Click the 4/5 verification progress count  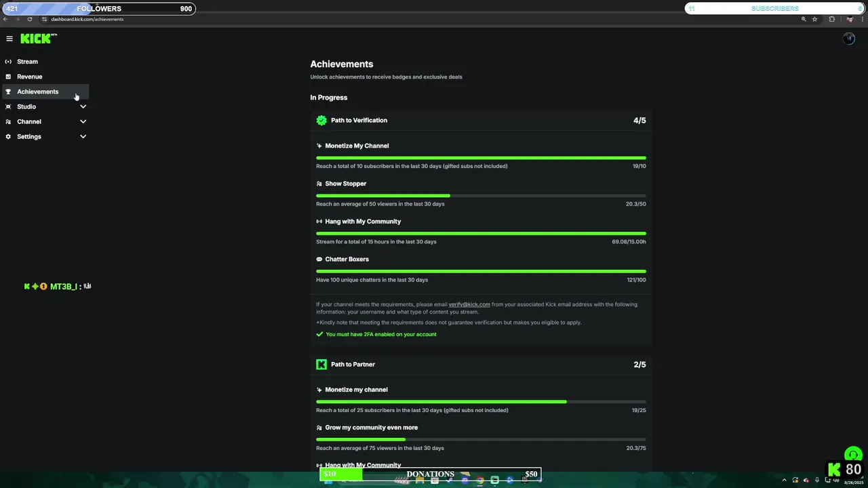coord(639,121)
